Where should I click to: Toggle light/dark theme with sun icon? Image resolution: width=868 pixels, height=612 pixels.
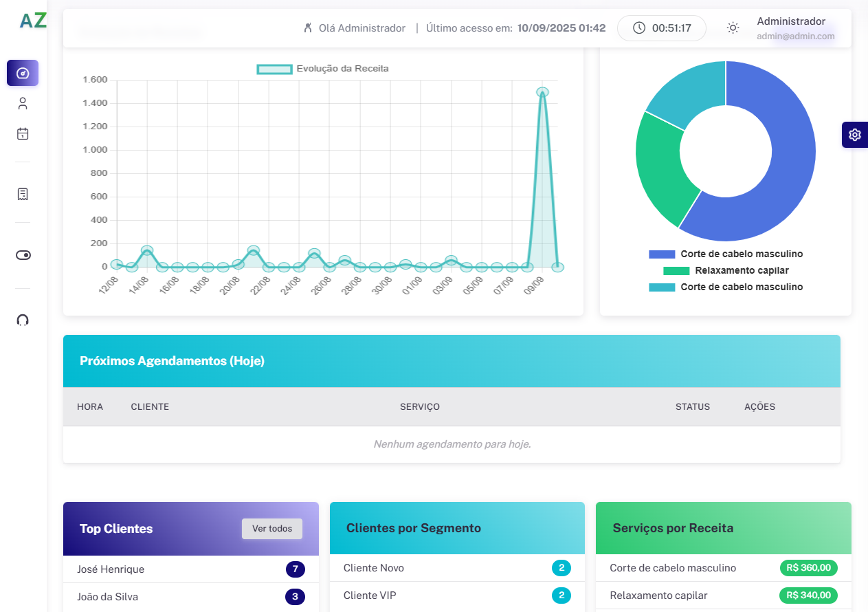click(x=733, y=28)
